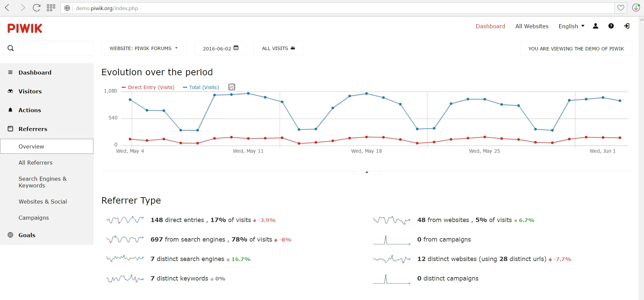This screenshot has height=300, width=644.
Task: Click the visitors segment icon beside ALL VISITS
Action: coord(293,48)
